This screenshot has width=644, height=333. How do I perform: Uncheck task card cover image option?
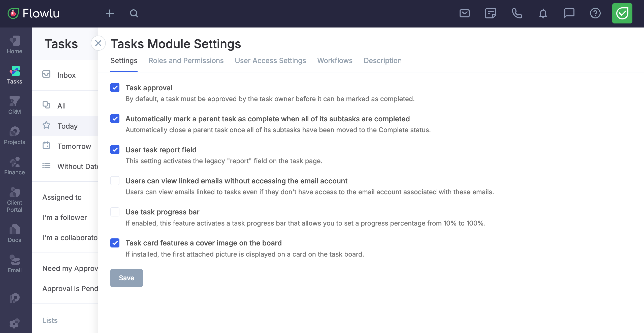[x=115, y=243]
